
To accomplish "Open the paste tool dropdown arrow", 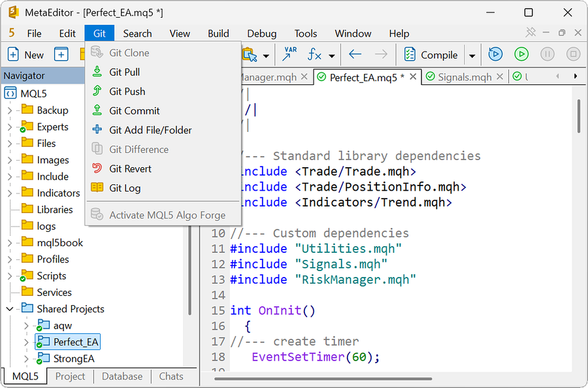I will [266, 56].
